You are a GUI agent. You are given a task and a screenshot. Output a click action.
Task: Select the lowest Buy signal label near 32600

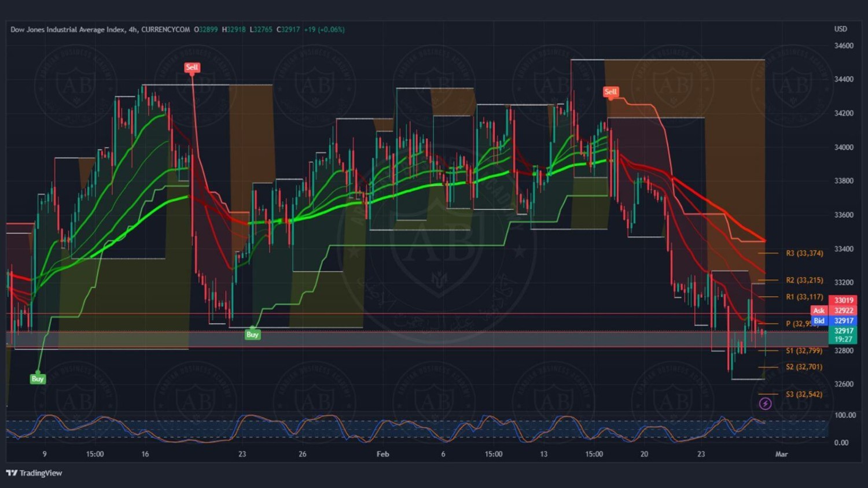(38, 379)
